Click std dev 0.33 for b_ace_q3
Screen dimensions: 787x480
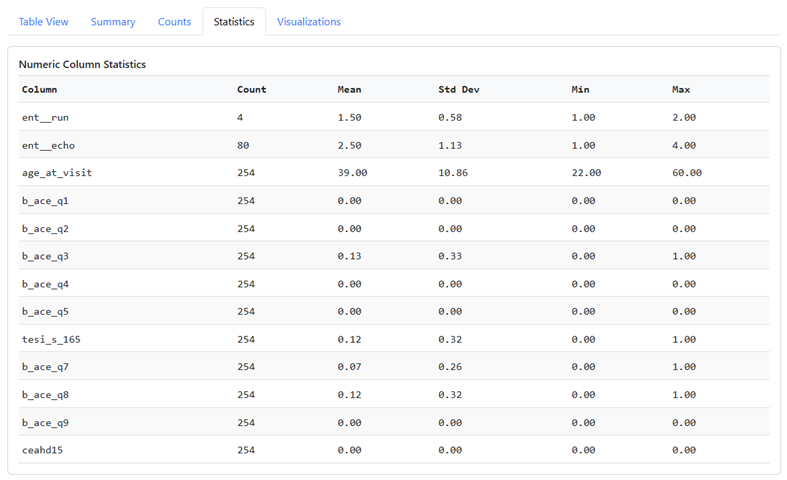[x=450, y=256]
